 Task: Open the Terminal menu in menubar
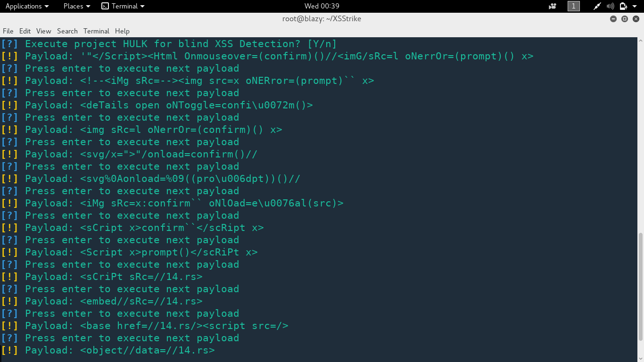96,31
